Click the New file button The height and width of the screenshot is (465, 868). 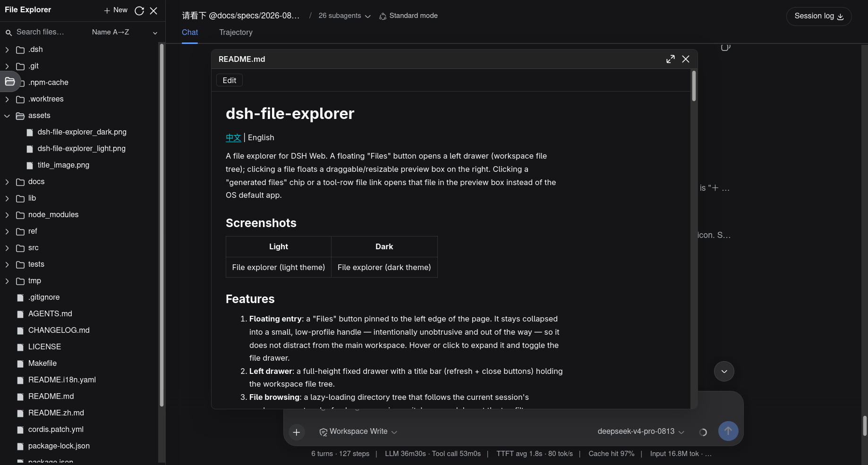(116, 10)
